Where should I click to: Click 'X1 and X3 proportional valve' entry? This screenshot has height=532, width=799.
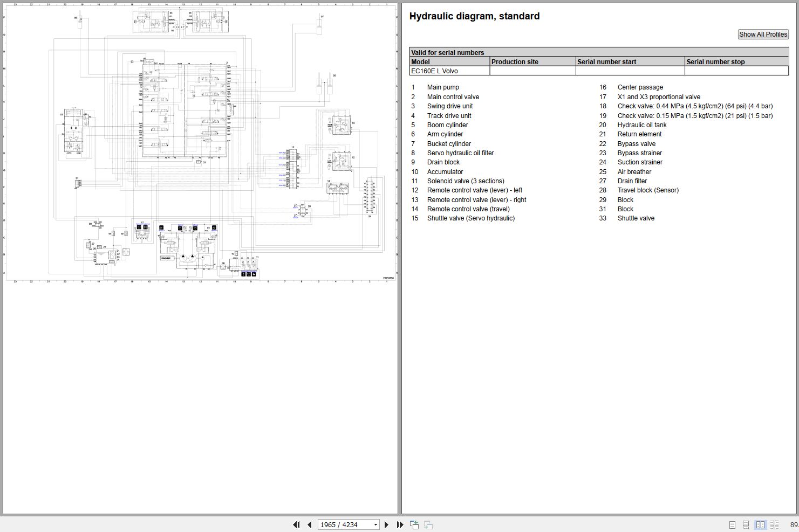[x=659, y=97]
